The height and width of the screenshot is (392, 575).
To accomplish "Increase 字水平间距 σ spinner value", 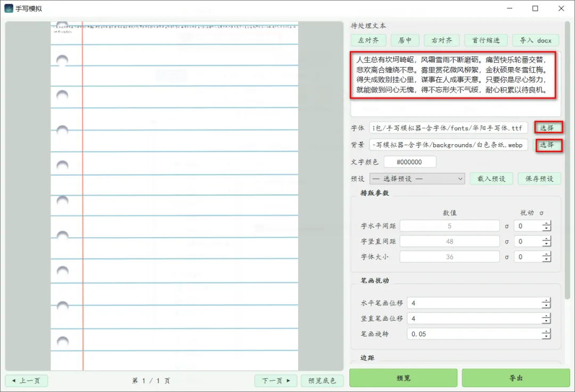I will point(546,223).
